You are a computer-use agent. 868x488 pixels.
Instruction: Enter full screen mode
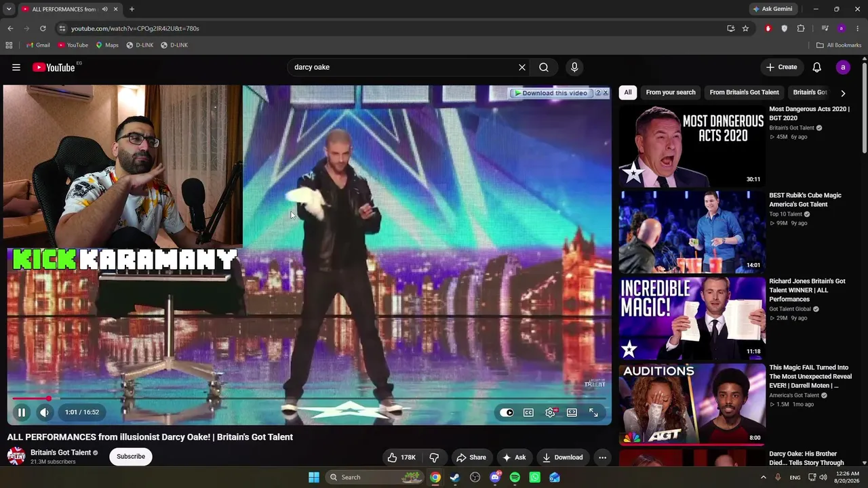593,412
